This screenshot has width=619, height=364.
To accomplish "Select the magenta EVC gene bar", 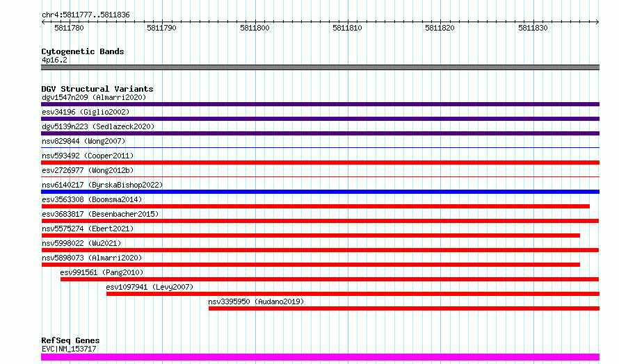I will tap(320, 357).
